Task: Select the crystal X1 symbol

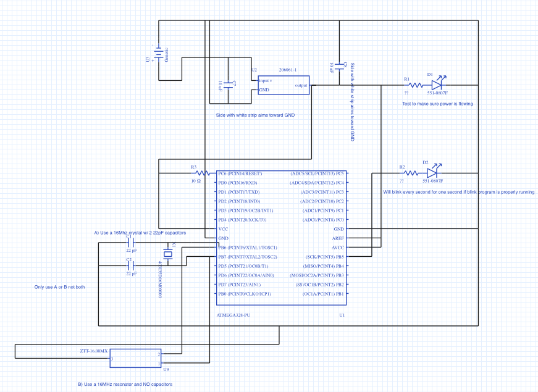Action: [167, 254]
